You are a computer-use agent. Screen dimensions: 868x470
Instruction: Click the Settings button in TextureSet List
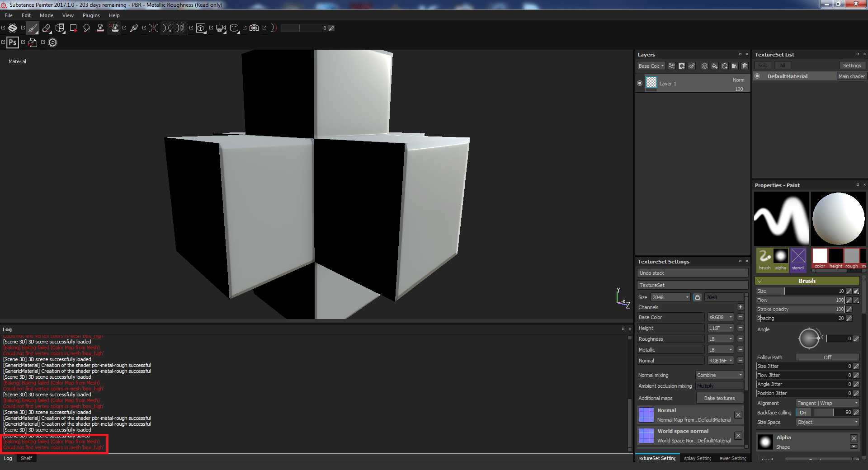[852, 65]
